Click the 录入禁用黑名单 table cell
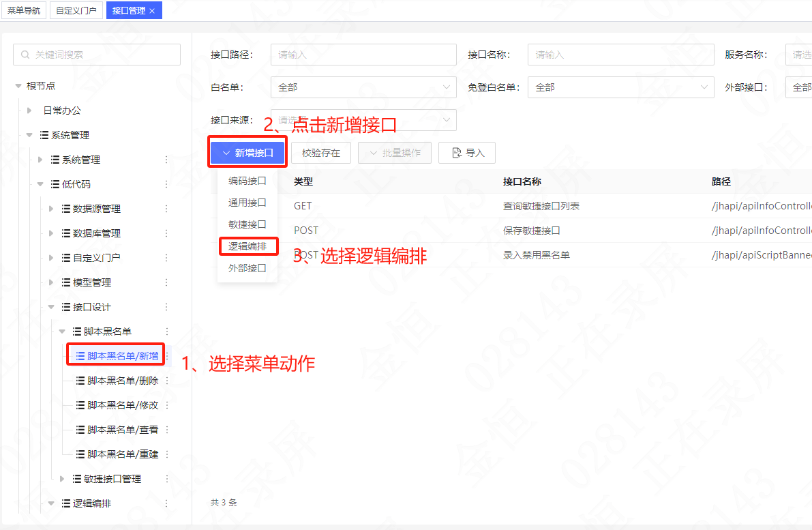The width and height of the screenshot is (812, 530). [536, 255]
